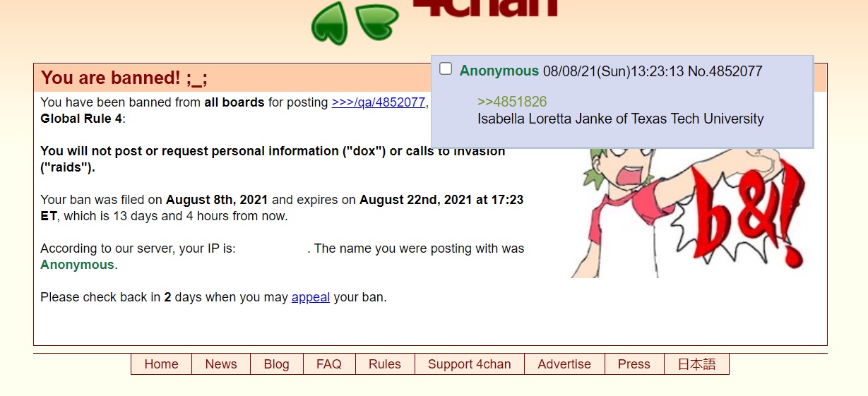Click the Anonymous name in the post preview
This screenshot has height=396, width=868.
[x=499, y=71]
